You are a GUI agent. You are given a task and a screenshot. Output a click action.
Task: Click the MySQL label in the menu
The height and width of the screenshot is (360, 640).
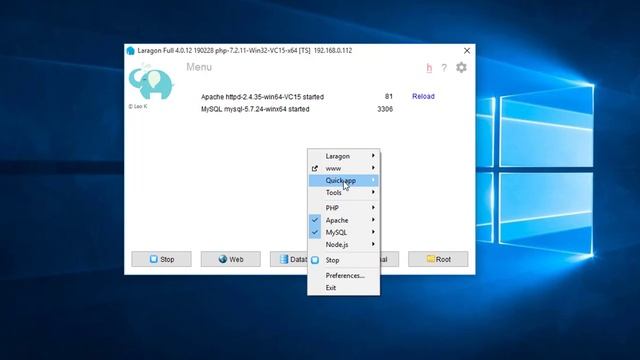pos(336,233)
